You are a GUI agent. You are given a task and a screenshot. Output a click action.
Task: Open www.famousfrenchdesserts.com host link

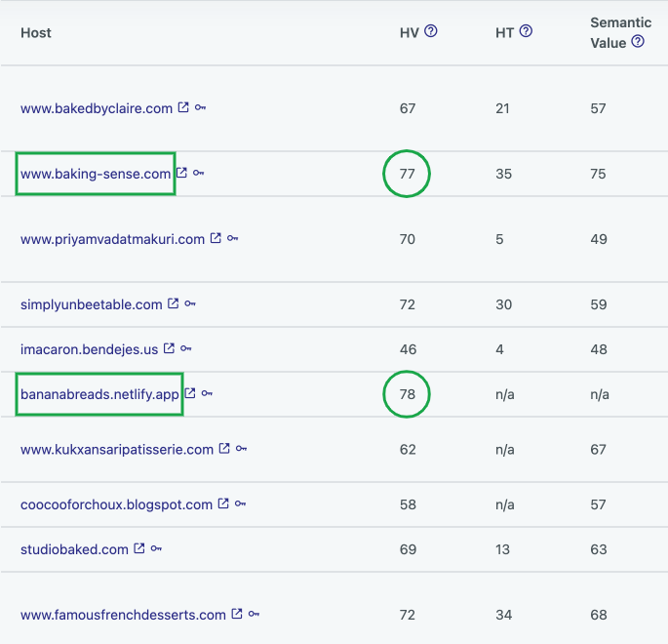pos(123,615)
